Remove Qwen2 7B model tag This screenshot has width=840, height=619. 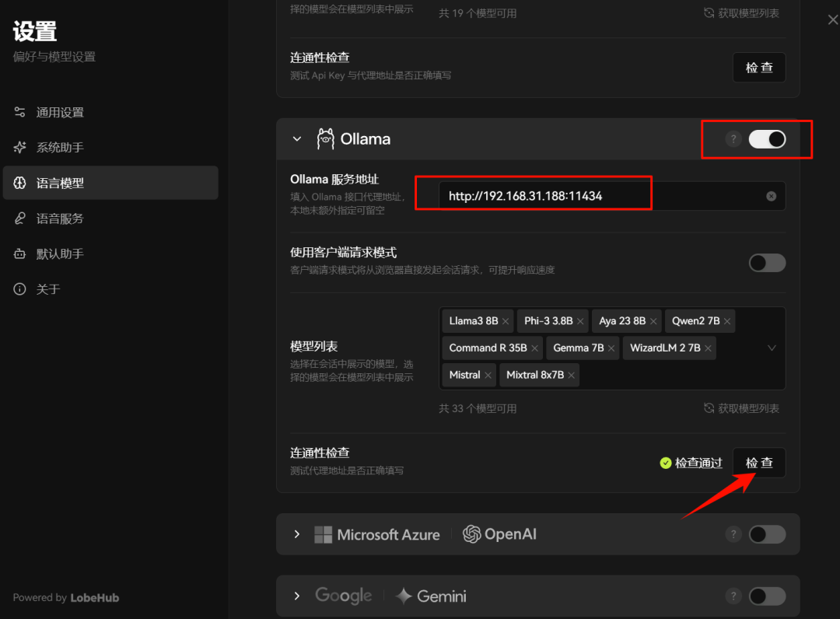[727, 321]
